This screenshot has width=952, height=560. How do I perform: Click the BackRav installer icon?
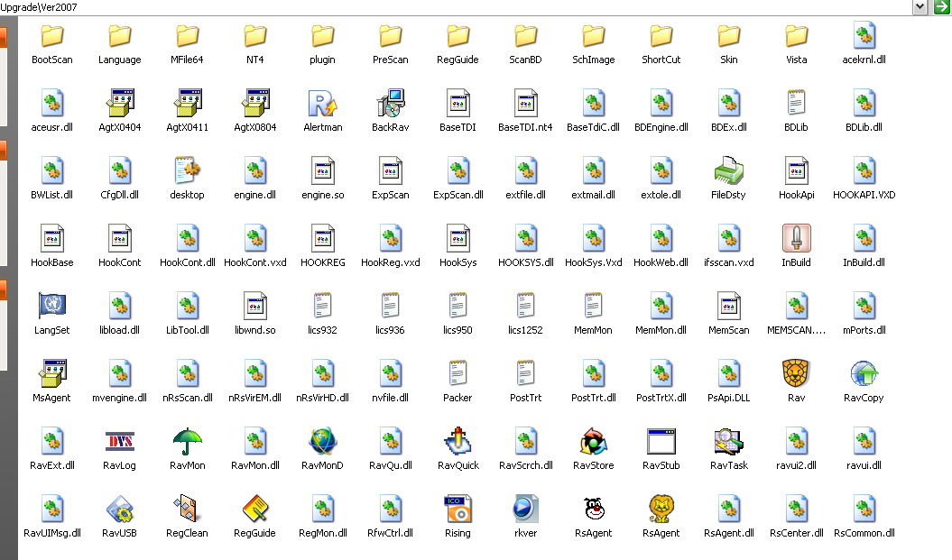tap(390, 103)
